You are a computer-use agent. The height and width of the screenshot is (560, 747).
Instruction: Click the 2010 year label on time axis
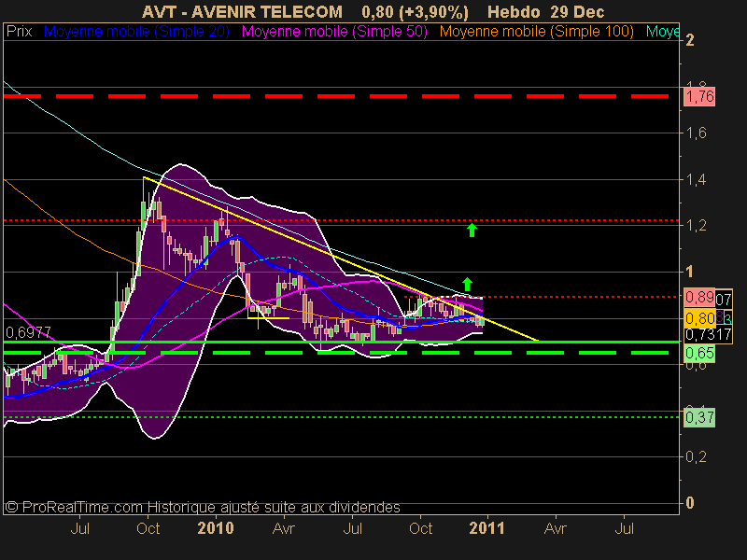(x=216, y=528)
